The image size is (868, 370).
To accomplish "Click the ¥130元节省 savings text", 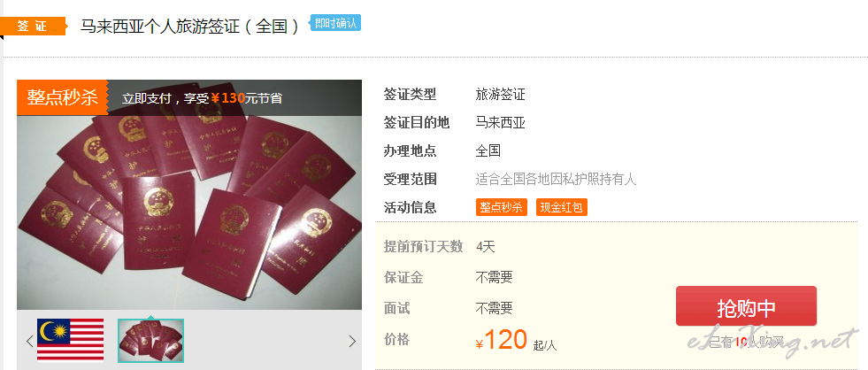I will (x=246, y=98).
